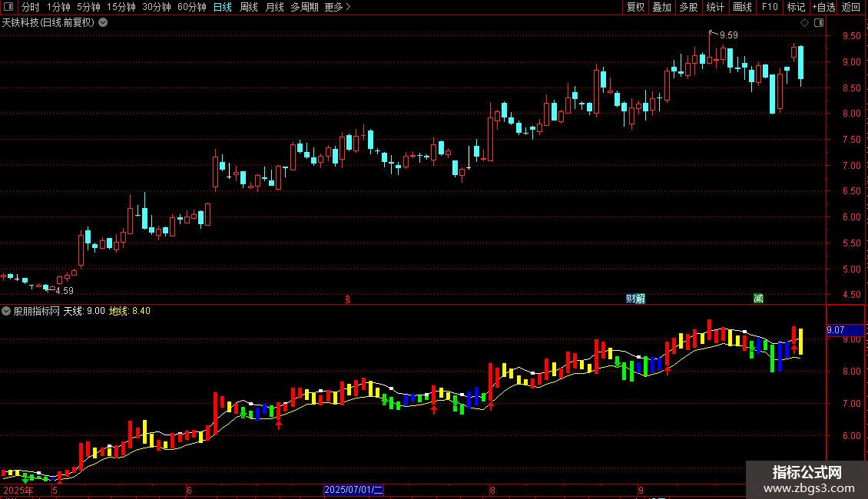868x499 pixels.
Task: Activate the 画线 drawing tool
Action: click(742, 7)
